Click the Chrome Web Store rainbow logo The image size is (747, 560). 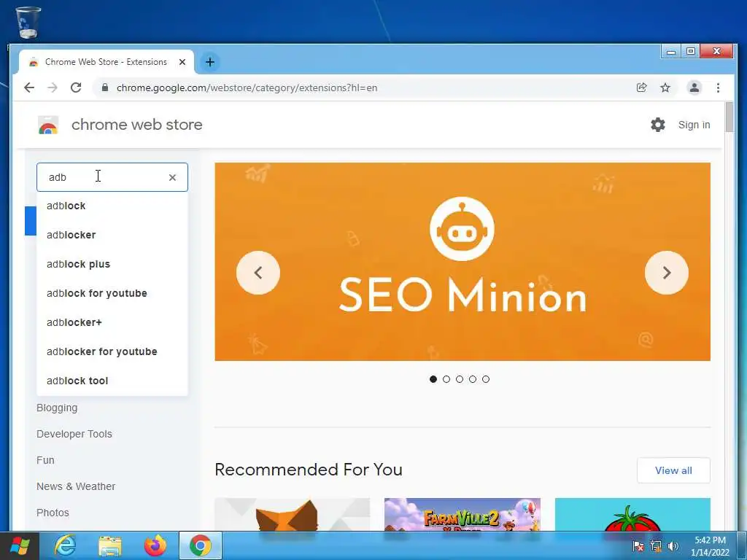coord(48,125)
